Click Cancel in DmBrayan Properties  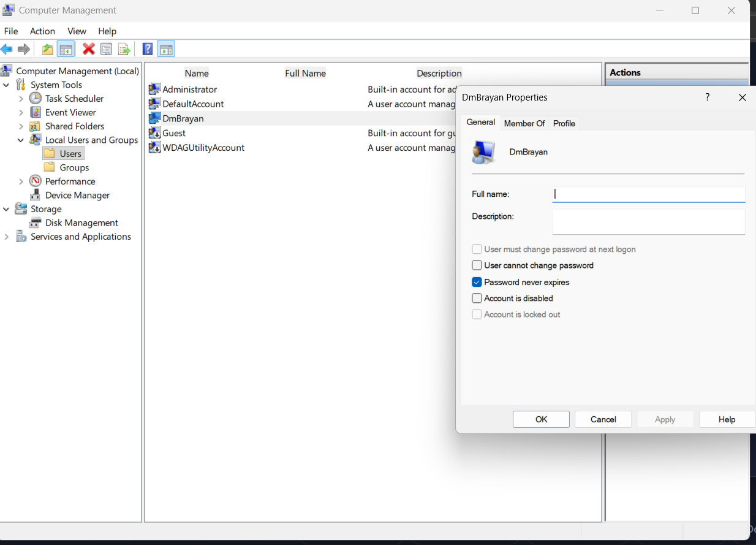click(603, 419)
